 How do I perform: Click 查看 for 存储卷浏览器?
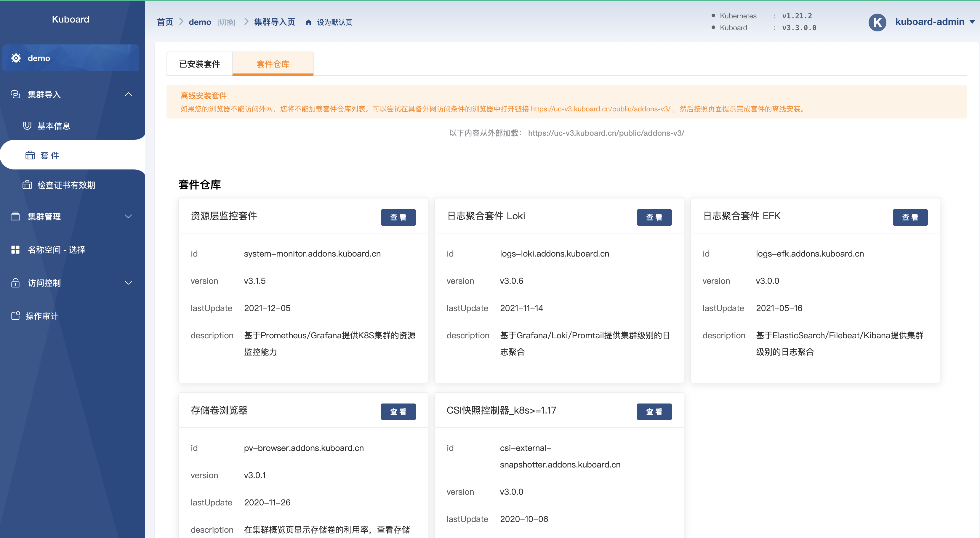pyautogui.click(x=398, y=412)
